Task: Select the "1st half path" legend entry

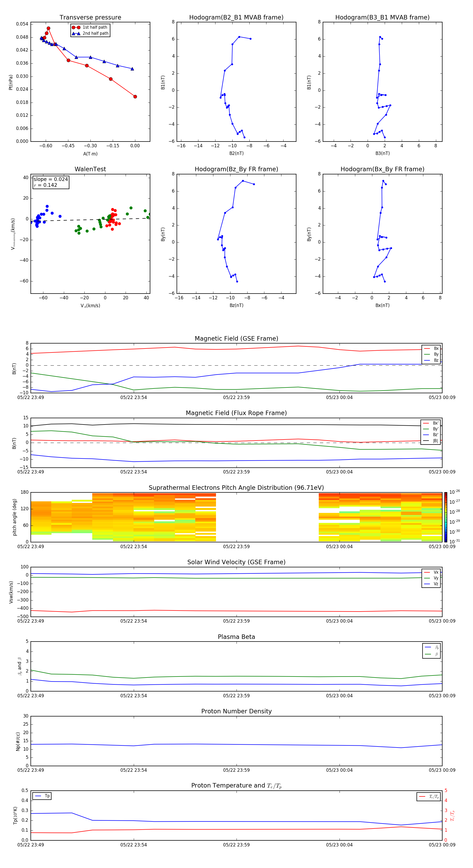Action: pyautogui.click(x=90, y=27)
